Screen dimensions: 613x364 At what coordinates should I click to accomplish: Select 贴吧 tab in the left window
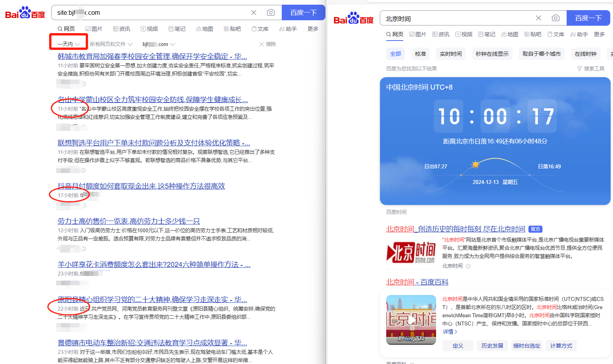coord(232,29)
